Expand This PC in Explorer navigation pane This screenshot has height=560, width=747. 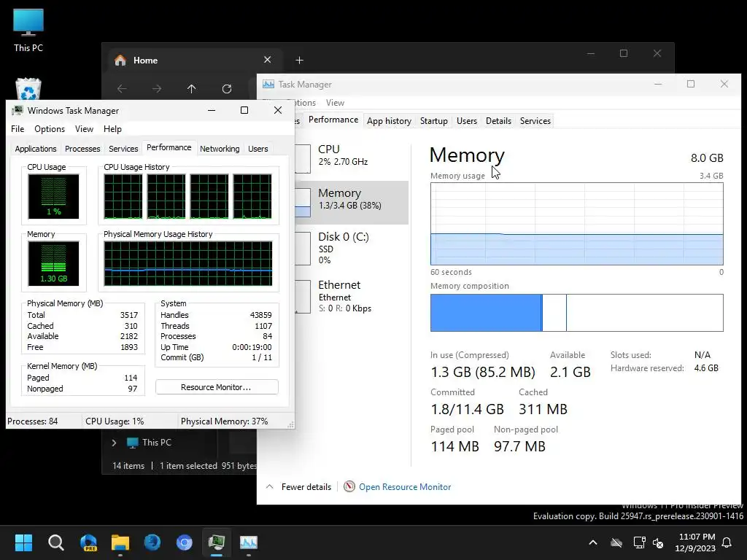coord(114,443)
